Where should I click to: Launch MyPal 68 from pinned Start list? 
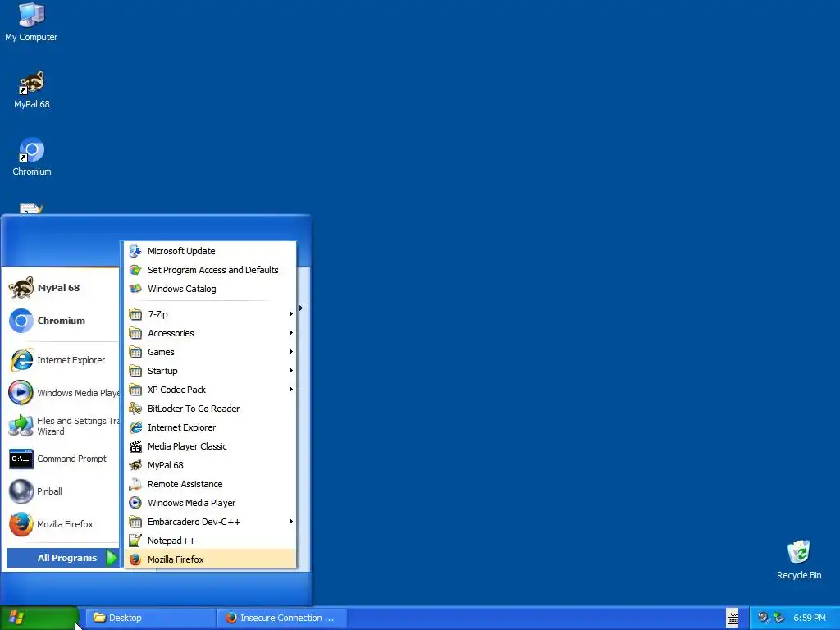pos(62,288)
